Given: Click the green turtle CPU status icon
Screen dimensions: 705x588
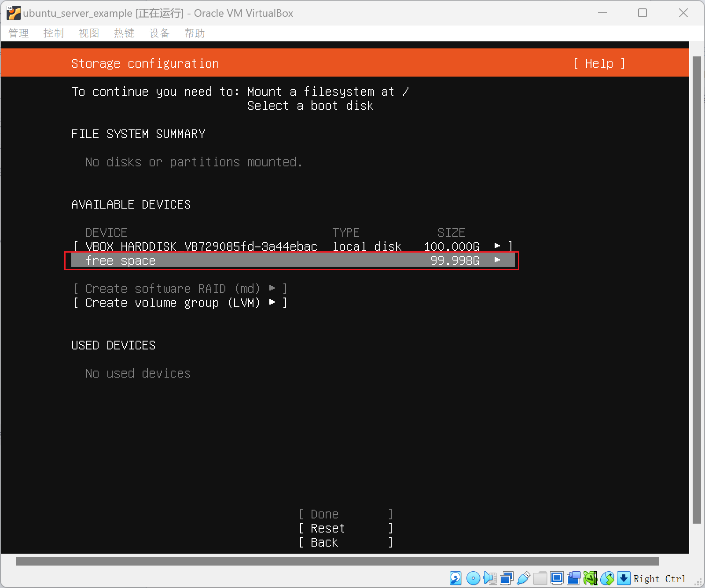Looking at the screenshot, I should click(x=590, y=578).
